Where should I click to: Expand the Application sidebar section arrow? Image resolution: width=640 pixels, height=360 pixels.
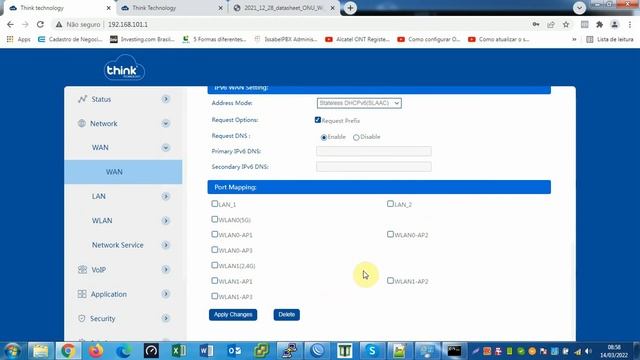coord(165,294)
